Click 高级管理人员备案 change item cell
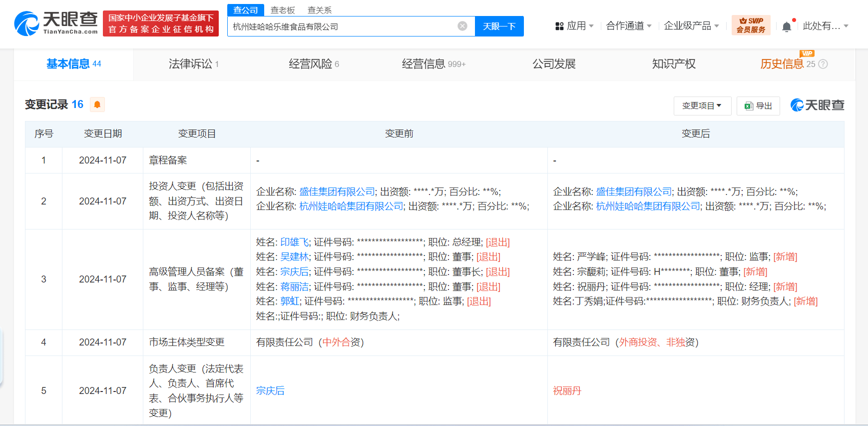868x426 pixels. pyautogui.click(x=196, y=279)
